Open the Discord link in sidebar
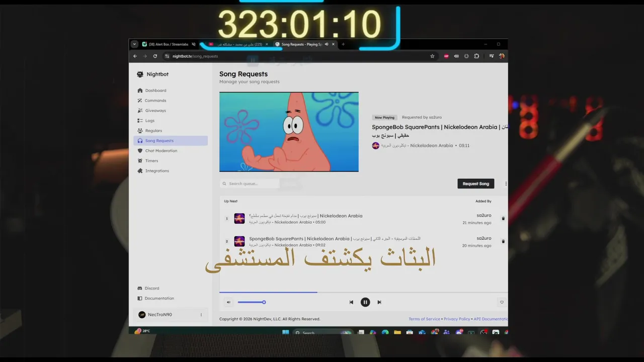The width and height of the screenshot is (644, 362). click(171, 288)
